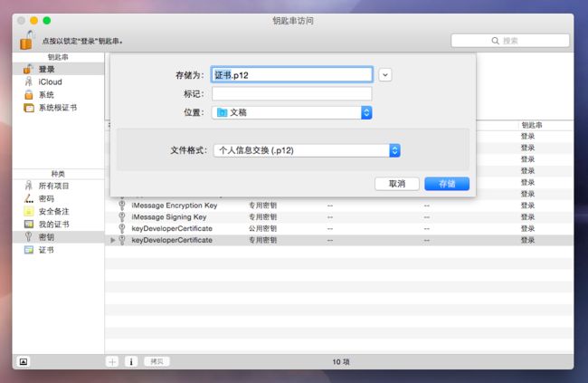Click the 密码 pencil icon

tap(29, 198)
